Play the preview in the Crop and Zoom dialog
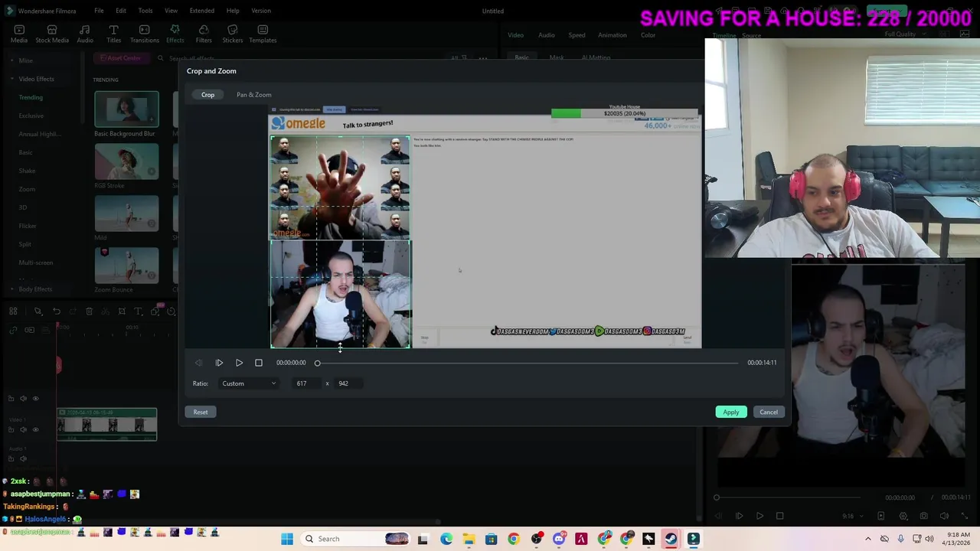Viewport: 980px width, 551px height. tap(239, 363)
